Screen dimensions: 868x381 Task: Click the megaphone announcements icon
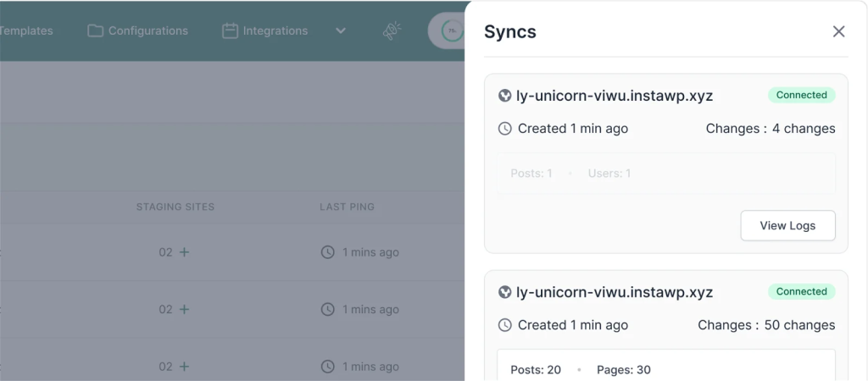pos(392,31)
